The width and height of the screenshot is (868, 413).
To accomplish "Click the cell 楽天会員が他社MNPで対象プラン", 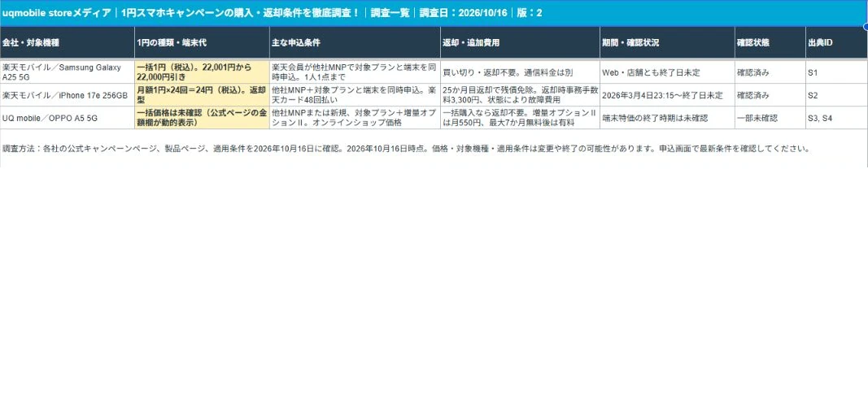I will point(355,72).
